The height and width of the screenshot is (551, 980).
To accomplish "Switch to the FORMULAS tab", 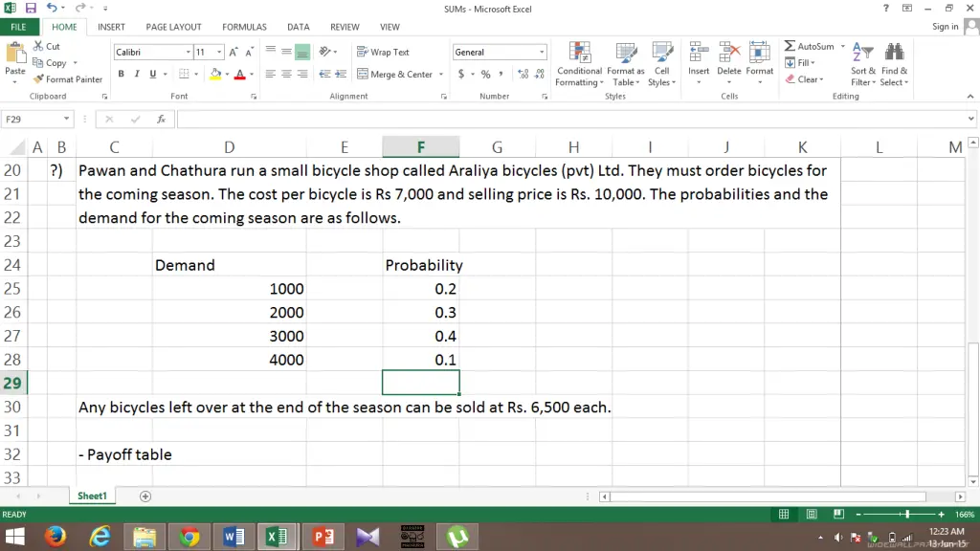I will 244,27.
